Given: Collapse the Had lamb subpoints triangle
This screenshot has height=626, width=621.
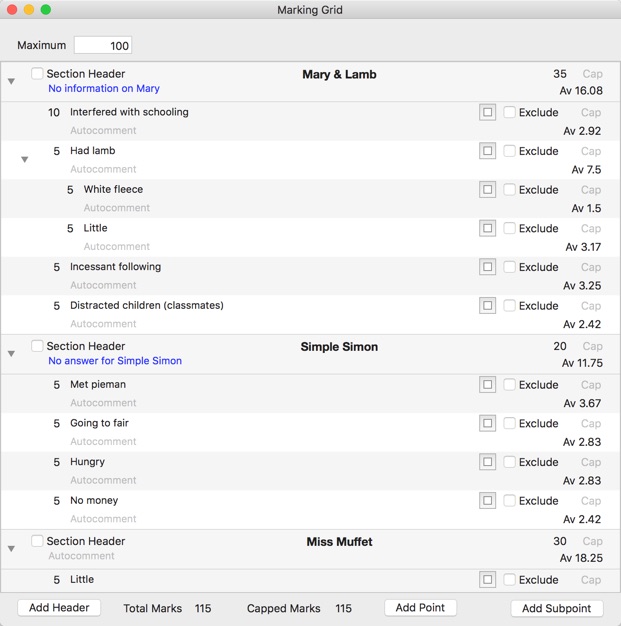Looking at the screenshot, I should [25, 160].
